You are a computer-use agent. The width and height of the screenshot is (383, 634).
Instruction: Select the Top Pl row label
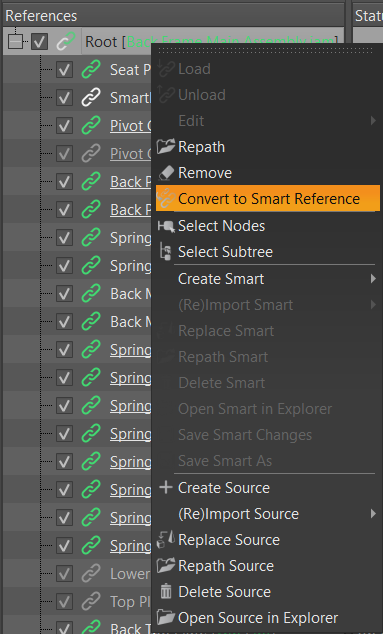pos(130,602)
